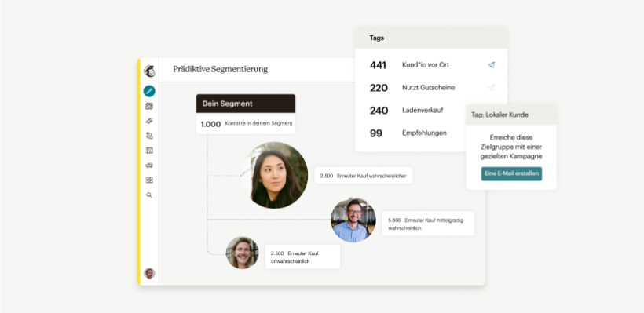Open the Content studio icon in sidebar
The image size is (644, 313).
point(149,166)
